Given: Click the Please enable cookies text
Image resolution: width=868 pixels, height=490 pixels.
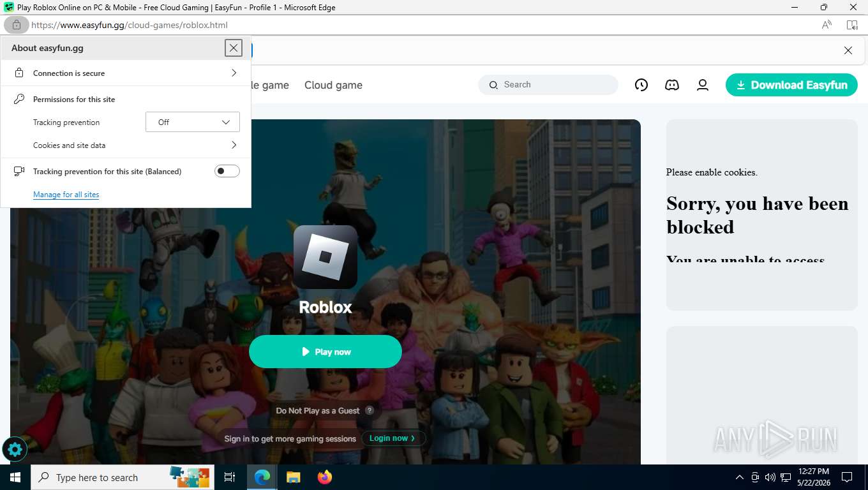Looking at the screenshot, I should tap(712, 172).
